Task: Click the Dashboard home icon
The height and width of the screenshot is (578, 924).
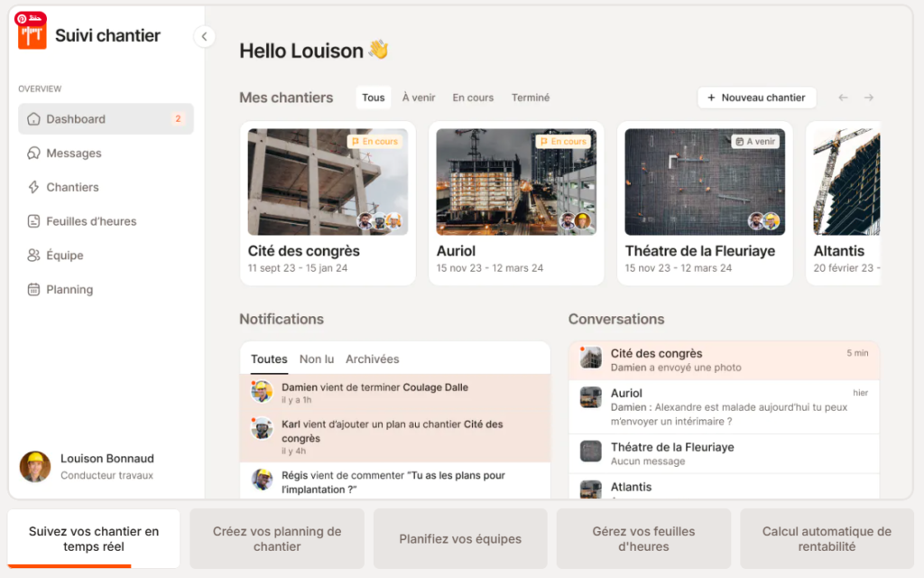Action: [x=33, y=118]
